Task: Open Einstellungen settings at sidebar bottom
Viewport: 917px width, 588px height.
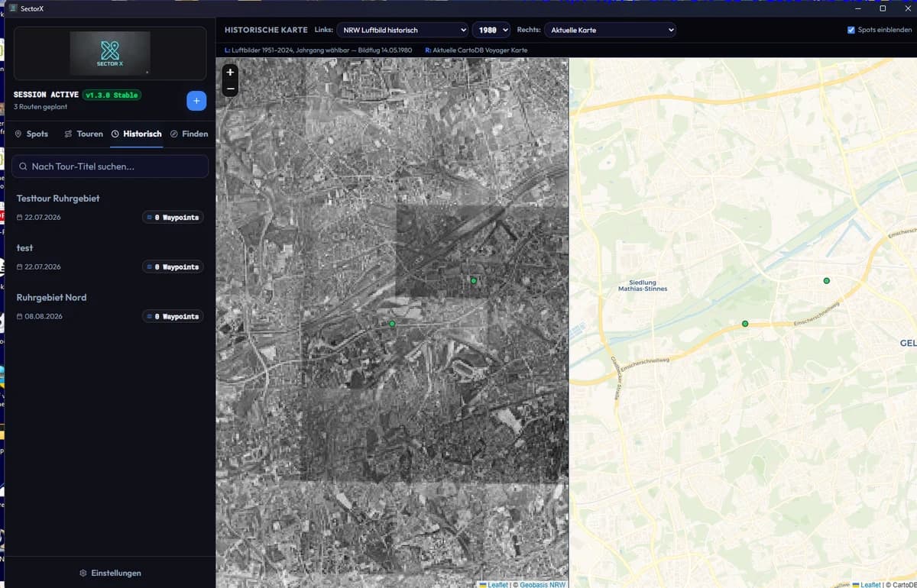Action: (x=110, y=573)
